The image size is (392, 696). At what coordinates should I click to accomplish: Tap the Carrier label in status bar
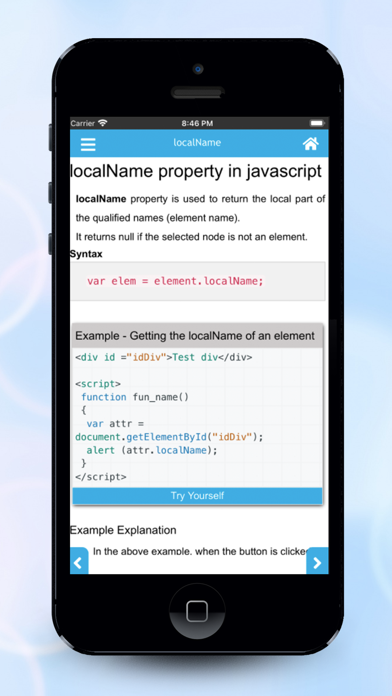coord(83,123)
